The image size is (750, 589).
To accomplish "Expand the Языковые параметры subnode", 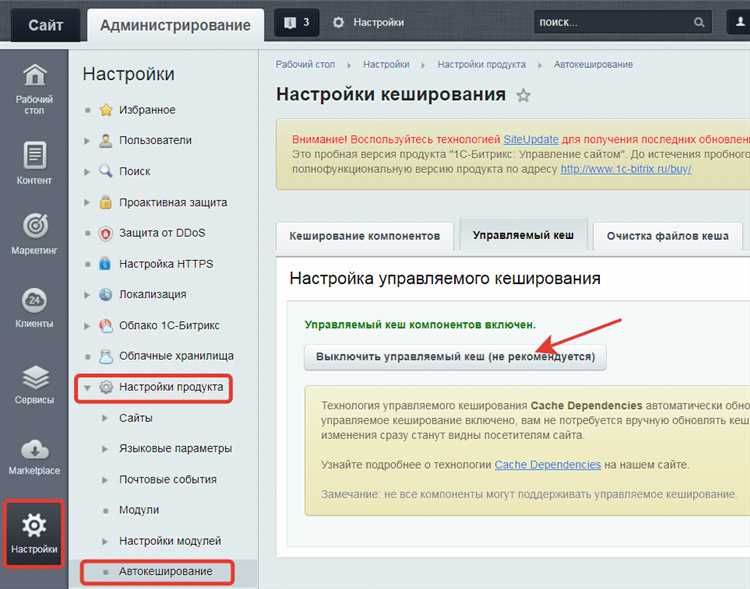I will click(105, 449).
